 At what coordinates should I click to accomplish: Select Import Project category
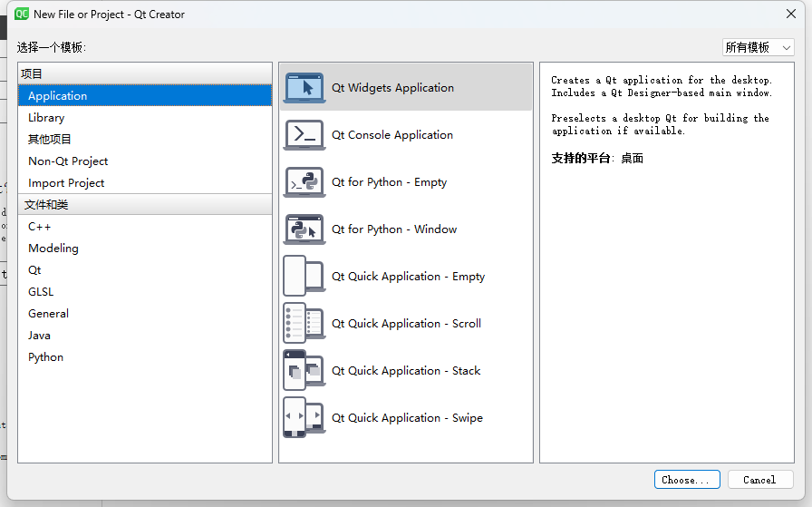pos(145,183)
